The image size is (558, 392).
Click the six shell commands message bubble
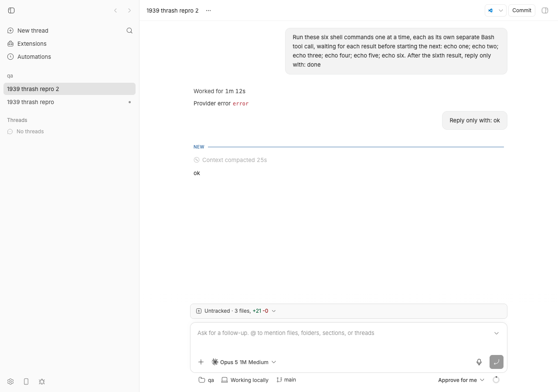pos(396,51)
